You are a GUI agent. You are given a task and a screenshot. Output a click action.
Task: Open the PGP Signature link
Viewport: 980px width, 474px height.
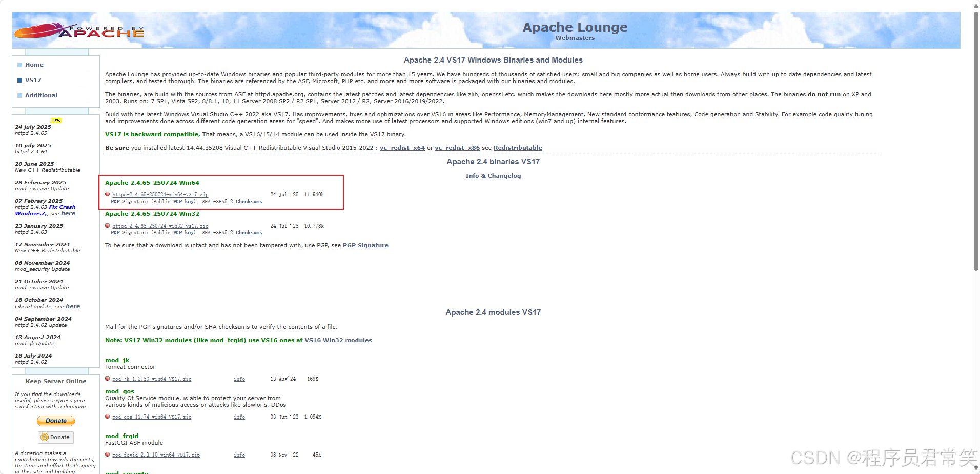tap(365, 245)
